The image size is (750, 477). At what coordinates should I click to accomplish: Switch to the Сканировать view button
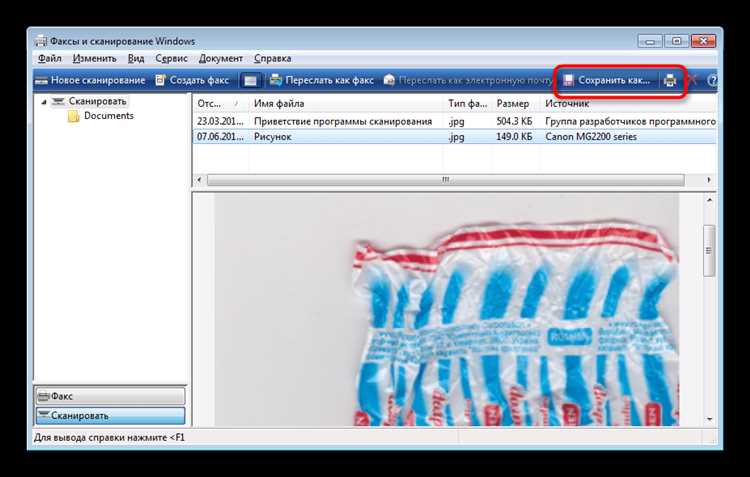110,416
